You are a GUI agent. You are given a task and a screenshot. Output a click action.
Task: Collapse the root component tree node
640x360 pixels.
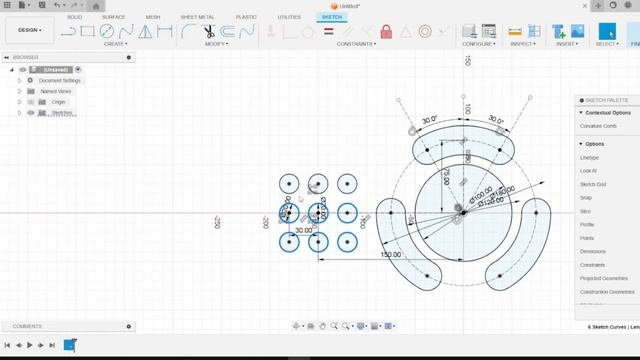pyautogui.click(x=11, y=70)
